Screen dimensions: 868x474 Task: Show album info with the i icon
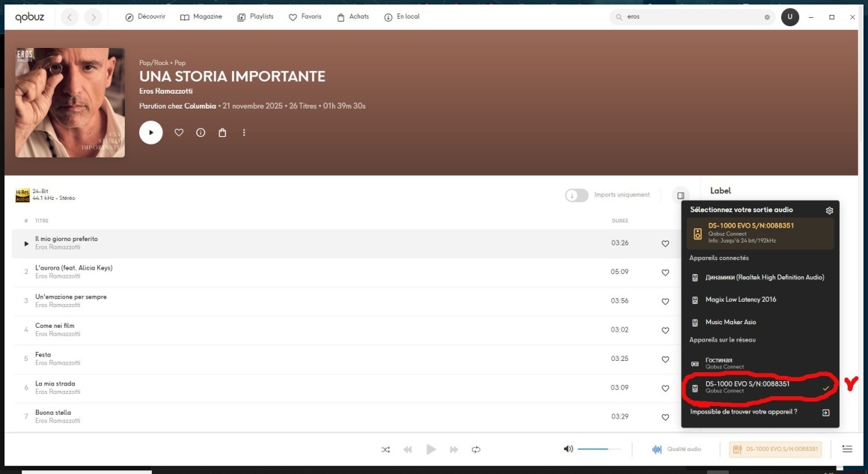pos(201,133)
